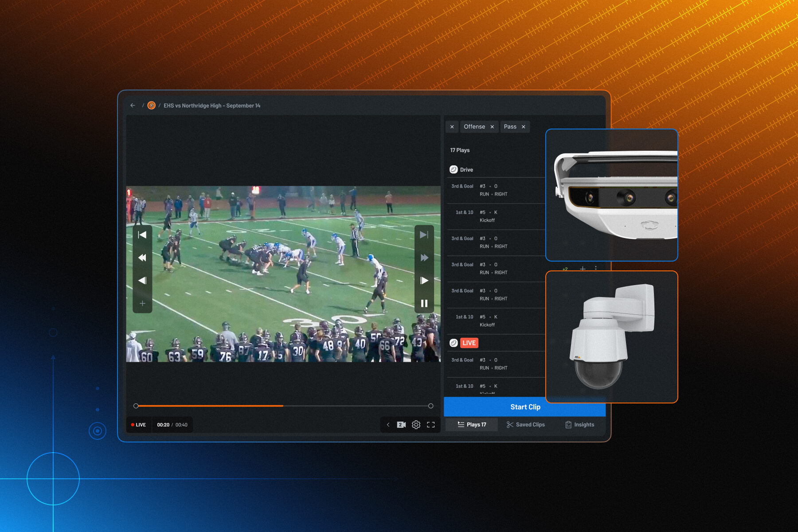
Task: Click the multi-lens panoramic camera thumbnail
Action: click(611, 195)
